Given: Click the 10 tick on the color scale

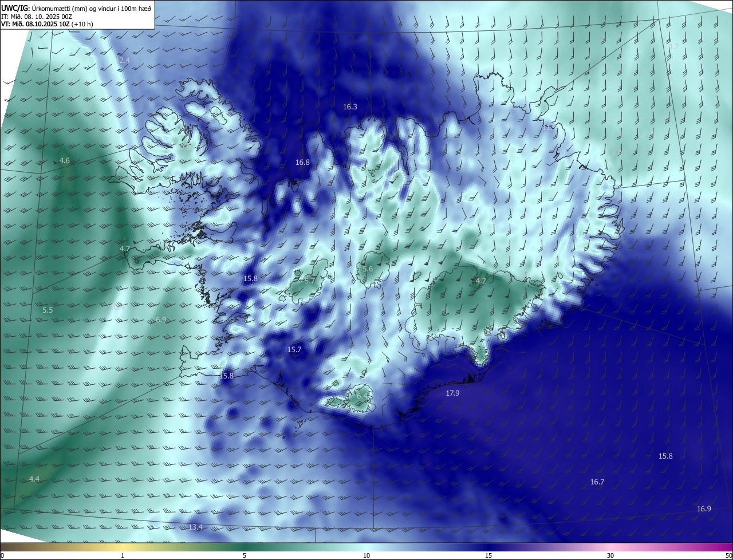Looking at the screenshot, I should tap(366, 555).
